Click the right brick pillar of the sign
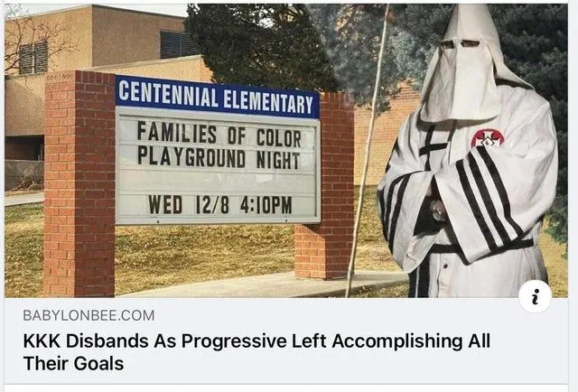Viewport: 578px width, 392px height. click(325, 186)
